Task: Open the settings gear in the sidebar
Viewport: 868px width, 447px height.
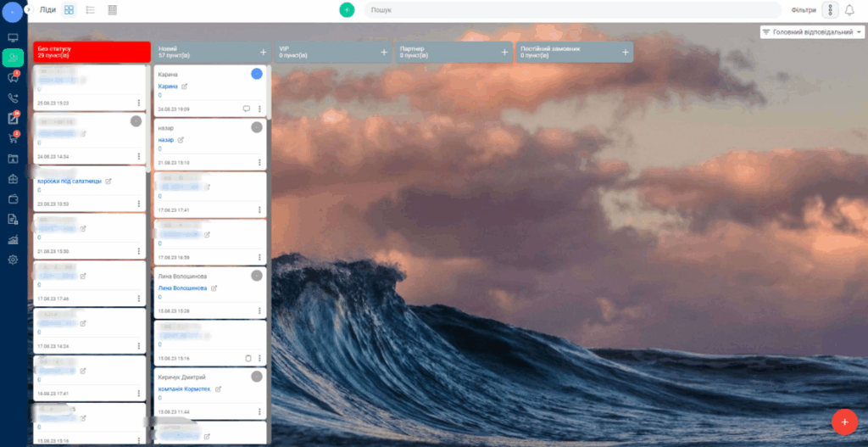Action: (x=13, y=260)
